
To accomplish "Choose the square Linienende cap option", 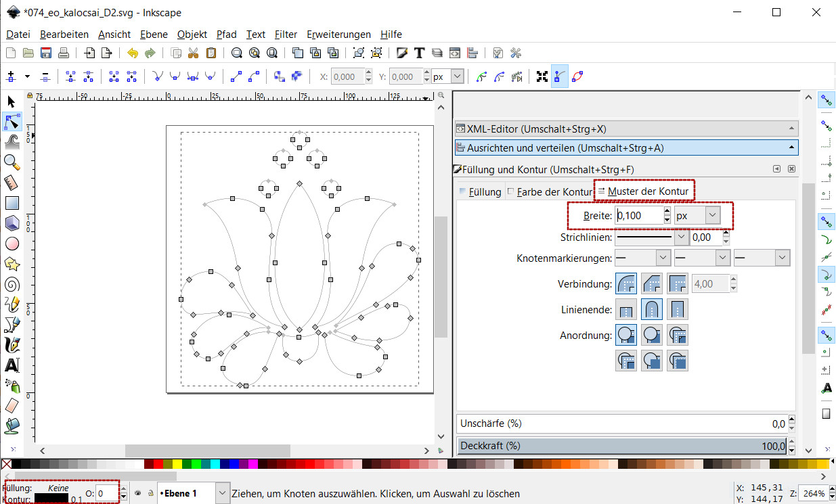I will [x=678, y=310].
